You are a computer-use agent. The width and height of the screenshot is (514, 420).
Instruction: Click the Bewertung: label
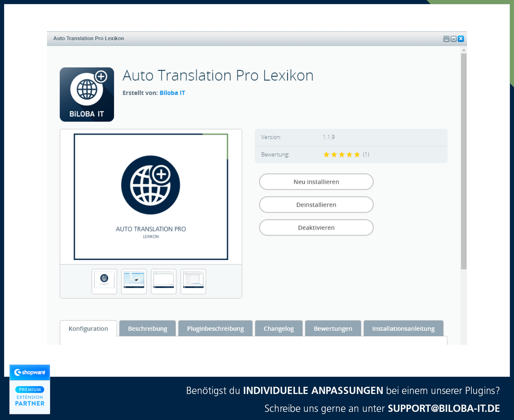(275, 155)
